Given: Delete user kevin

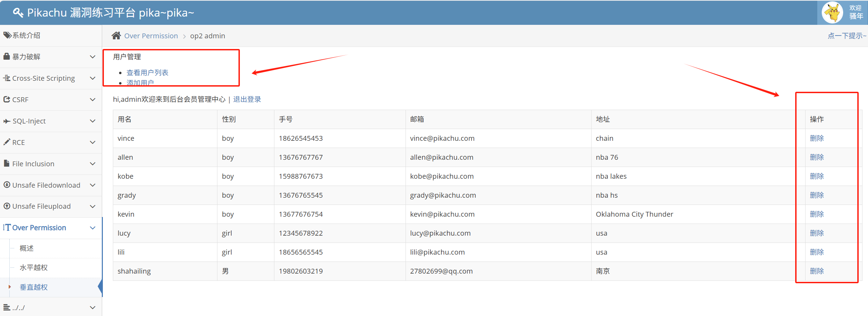Looking at the screenshot, I should click(817, 214).
